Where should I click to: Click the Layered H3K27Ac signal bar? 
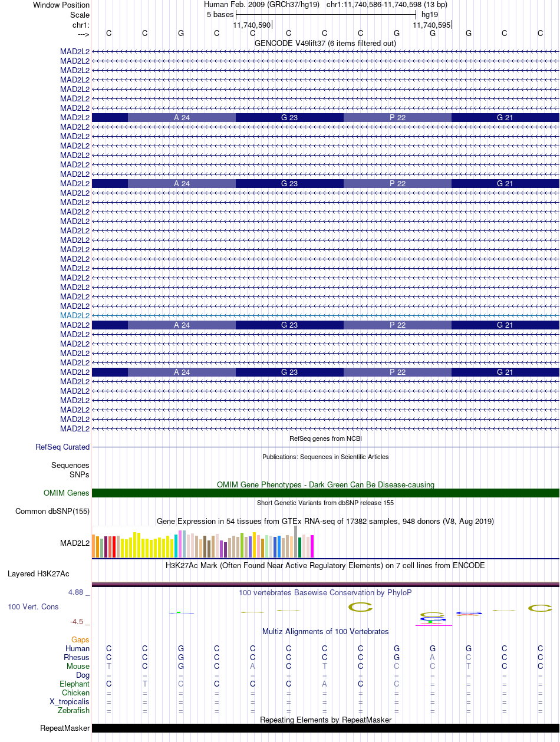(x=325, y=584)
